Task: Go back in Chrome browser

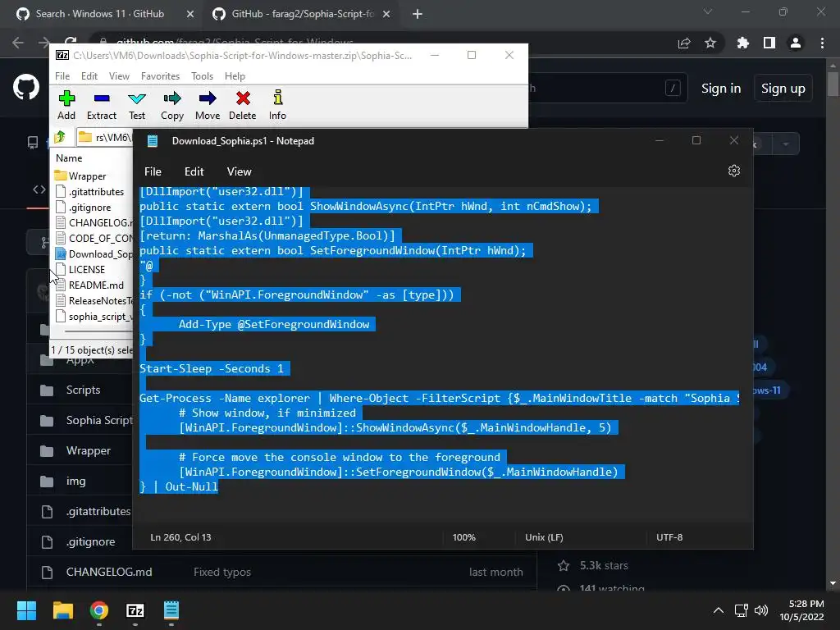Action: coord(18,43)
